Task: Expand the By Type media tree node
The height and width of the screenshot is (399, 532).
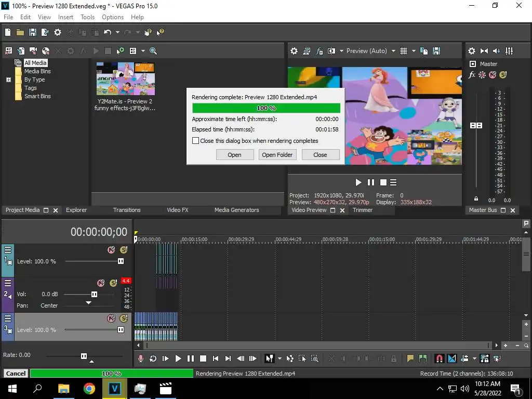Action: pyautogui.click(x=9, y=79)
